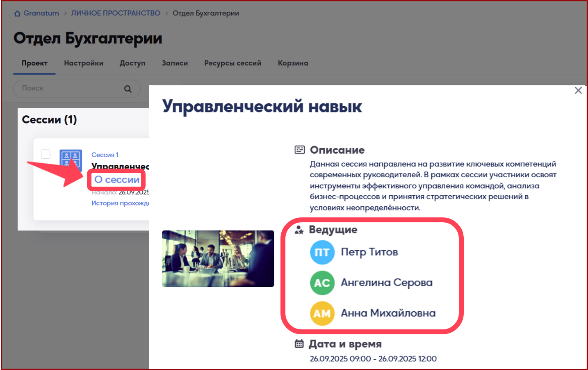This screenshot has height=370, width=588.
Task: Click the Описание section icon
Action: point(300,150)
